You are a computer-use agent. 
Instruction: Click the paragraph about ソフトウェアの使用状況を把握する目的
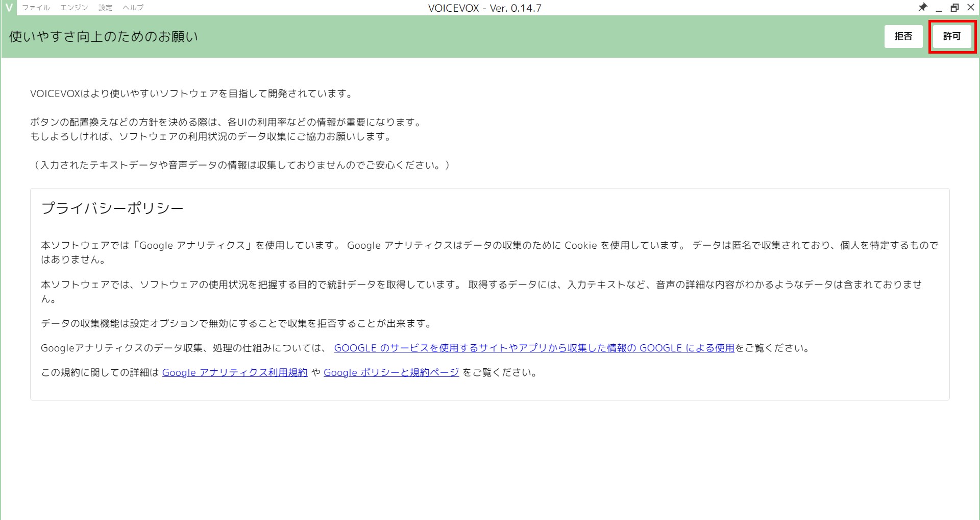482,292
